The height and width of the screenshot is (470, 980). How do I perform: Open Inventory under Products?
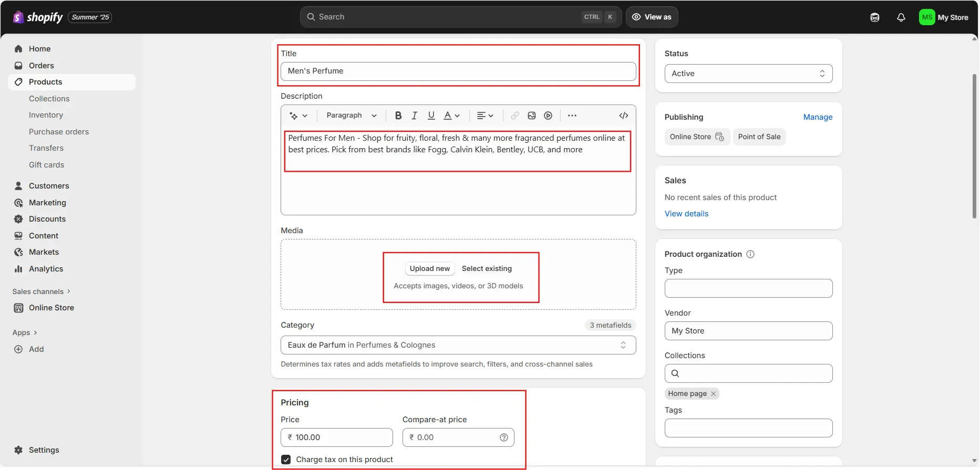coord(46,115)
